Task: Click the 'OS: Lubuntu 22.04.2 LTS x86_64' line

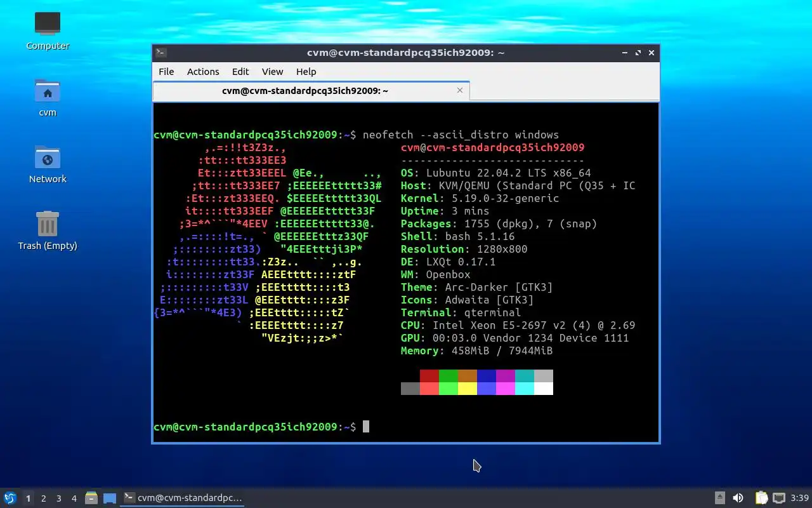Action: click(495, 173)
